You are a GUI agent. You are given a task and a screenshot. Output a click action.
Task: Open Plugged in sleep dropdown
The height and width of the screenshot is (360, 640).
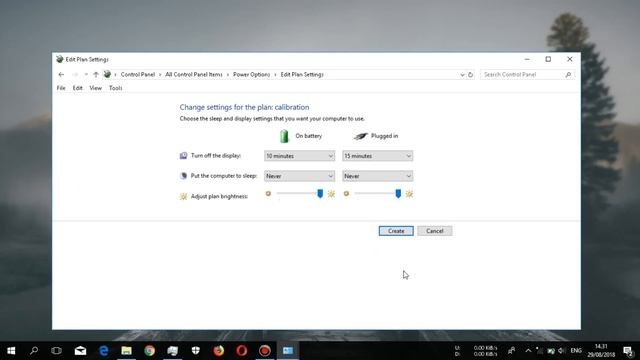pyautogui.click(x=377, y=176)
